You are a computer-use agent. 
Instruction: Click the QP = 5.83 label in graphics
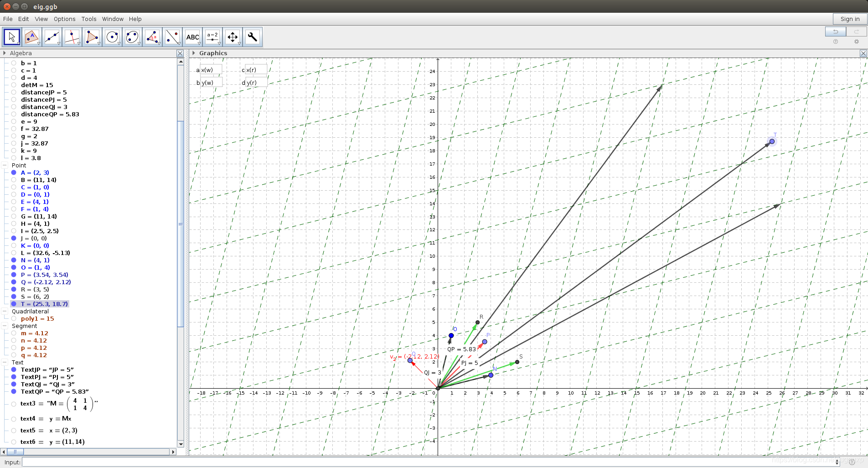tap(461, 349)
